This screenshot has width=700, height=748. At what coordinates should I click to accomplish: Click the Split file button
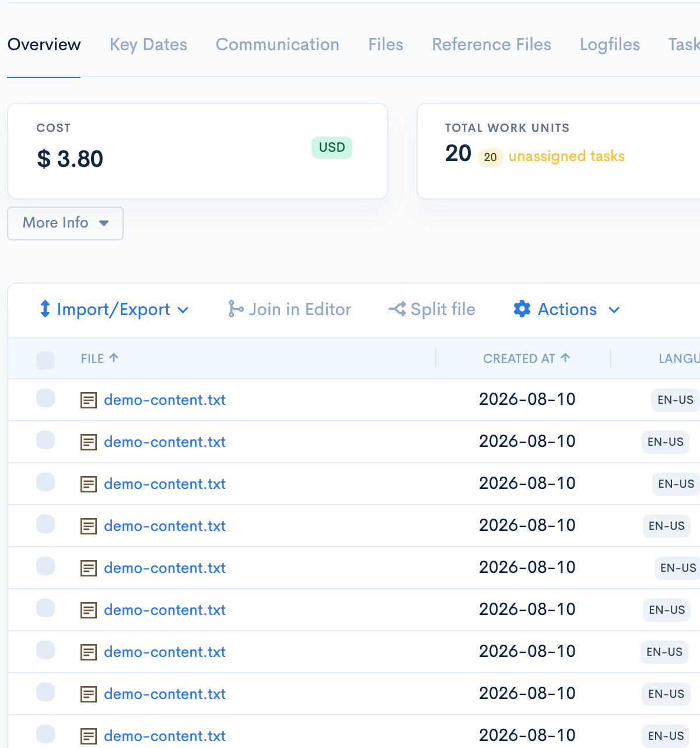432,309
